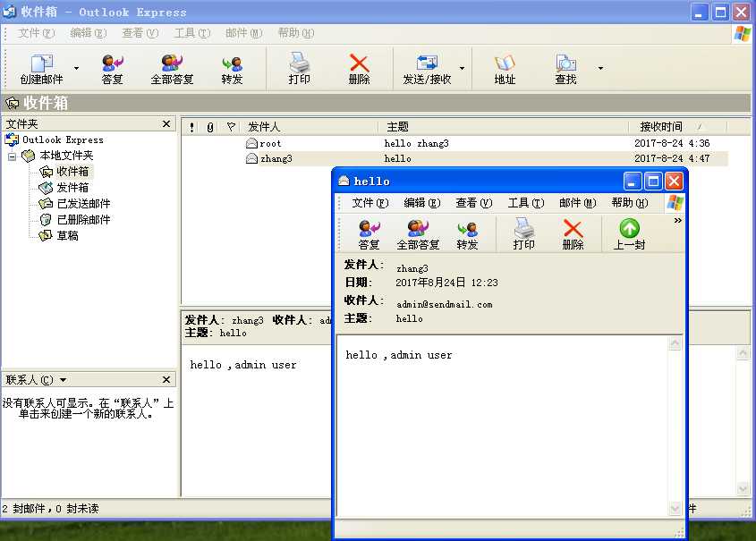The height and width of the screenshot is (541, 756).
Task: Open 查看(V) menu in the hello window
Action: [474, 203]
